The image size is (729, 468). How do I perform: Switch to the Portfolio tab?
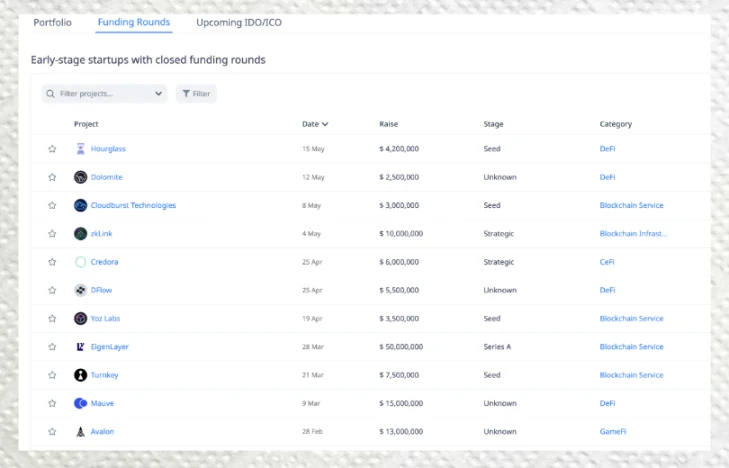click(x=53, y=22)
